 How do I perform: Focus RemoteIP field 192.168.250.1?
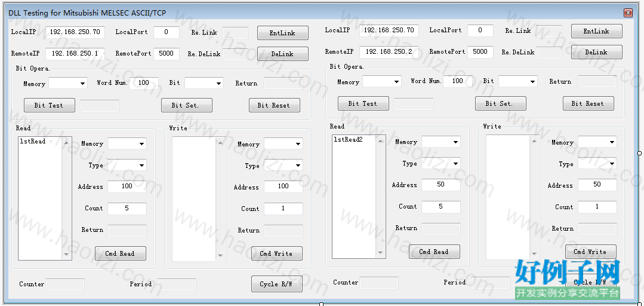(x=75, y=53)
